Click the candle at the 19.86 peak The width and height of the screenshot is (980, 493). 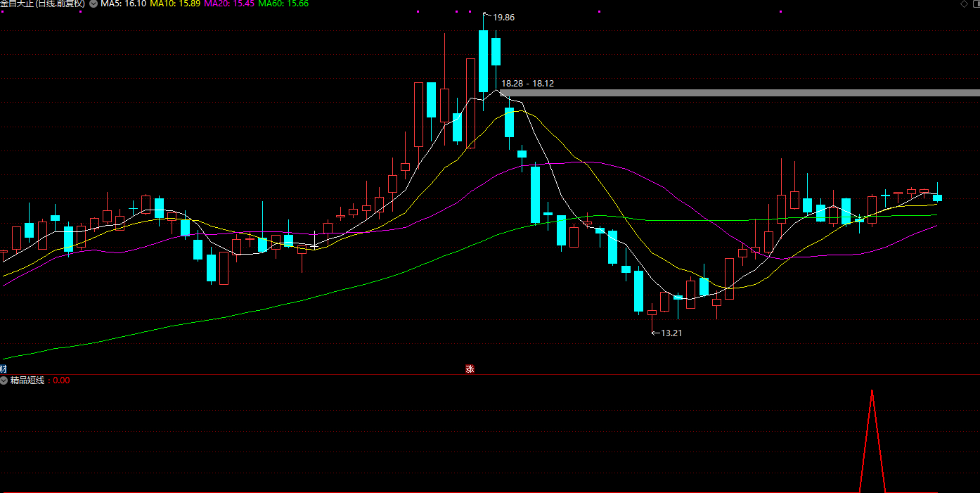pos(483,61)
